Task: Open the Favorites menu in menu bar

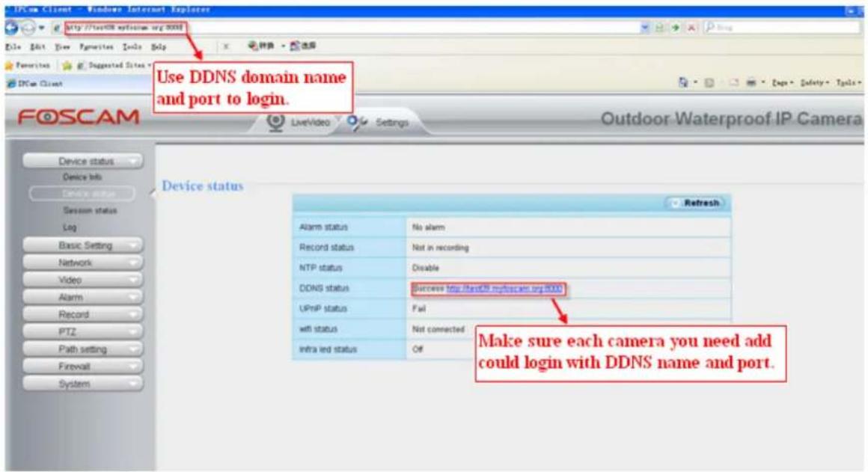Action: tap(97, 47)
